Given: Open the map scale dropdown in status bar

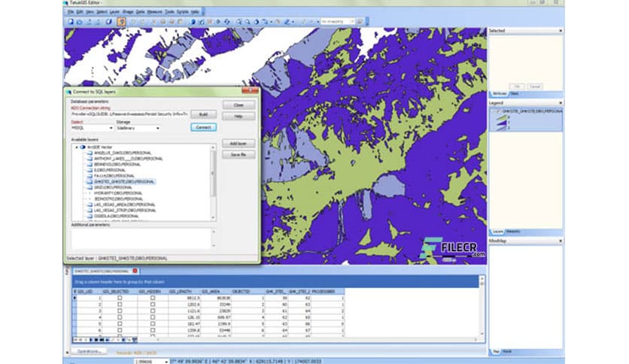Looking at the screenshot, I should coord(166,362).
